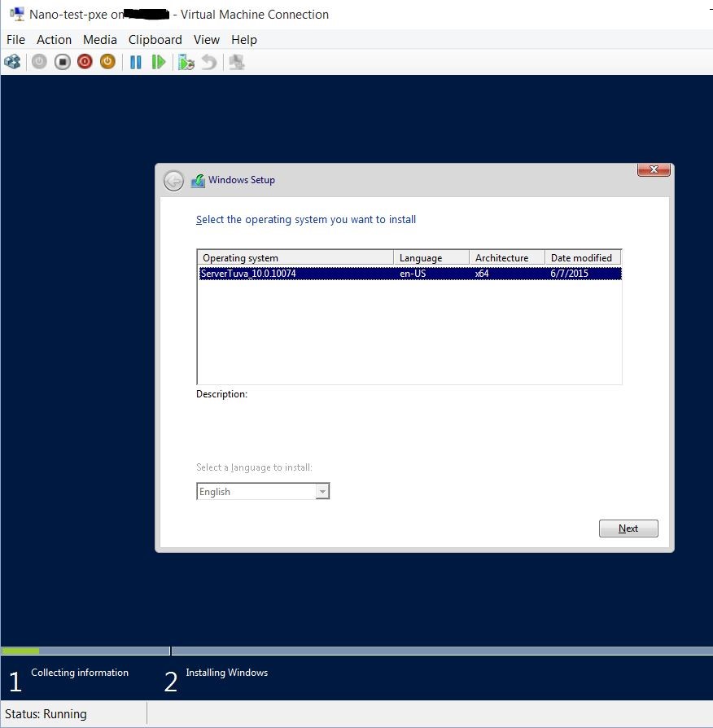Screen dimensions: 713x728
Task: Open the File menu
Action: (x=15, y=39)
